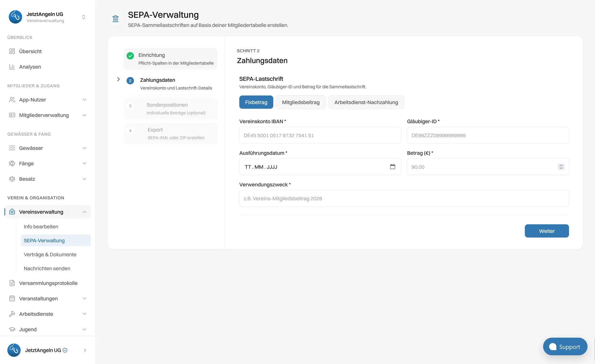
Task: Click the Betrag (€) amount field
Action: 488,167
